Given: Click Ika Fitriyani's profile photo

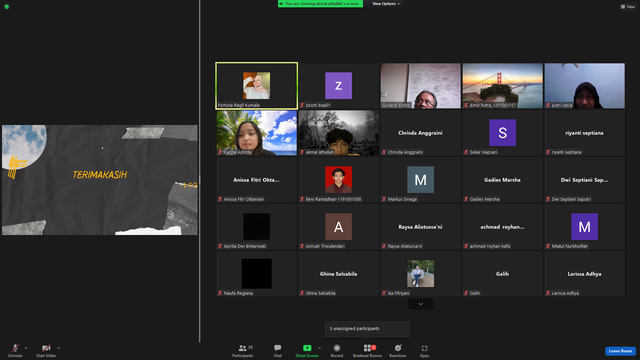Looking at the screenshot, I should [420, 274].
